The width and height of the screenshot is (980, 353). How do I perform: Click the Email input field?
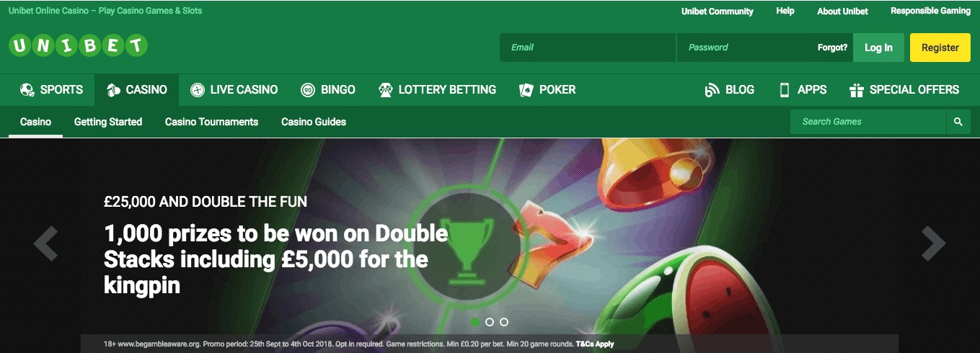tap(588, 48)
